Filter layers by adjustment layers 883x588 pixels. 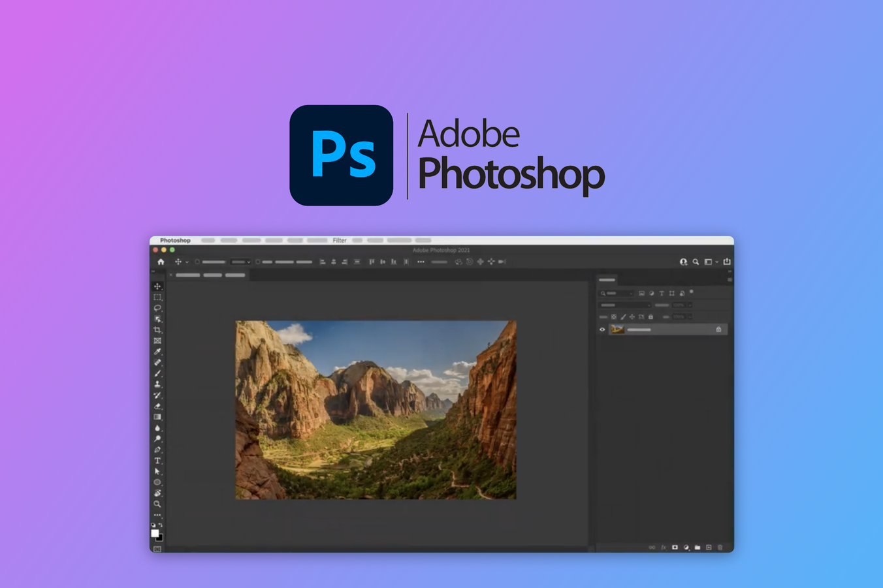(x=651, y=294)
